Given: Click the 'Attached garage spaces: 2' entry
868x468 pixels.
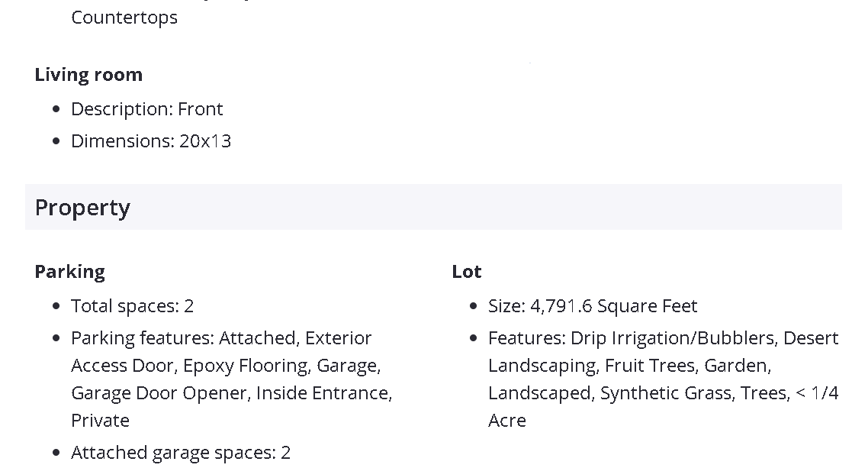Looking at the screenshot, I should click(x=181, y=453).
